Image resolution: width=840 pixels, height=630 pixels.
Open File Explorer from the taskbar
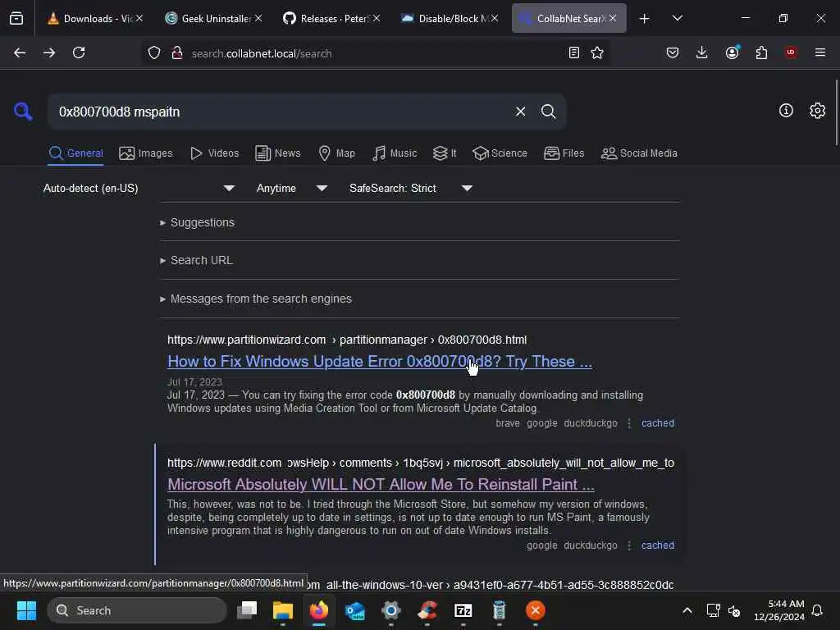[283, 610]
